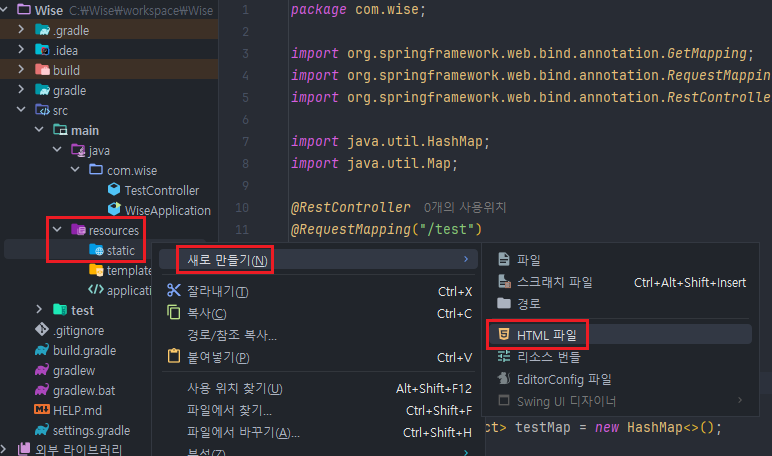
Task: Click the gradle folder icon
Action: pyautogui.click(x=42, y=90)
